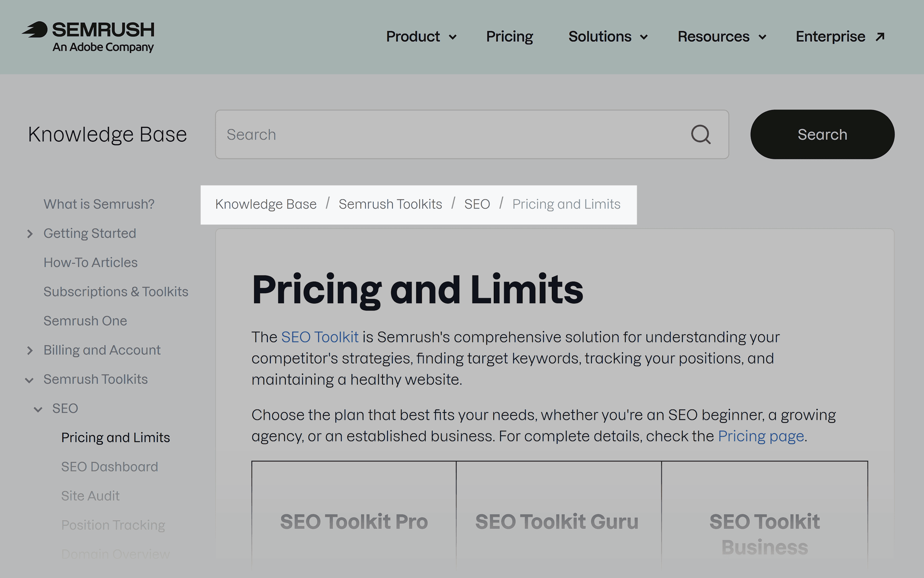Select SEO in sidebar tree
This screenshot has width=924, height=578.
point(65,408)
